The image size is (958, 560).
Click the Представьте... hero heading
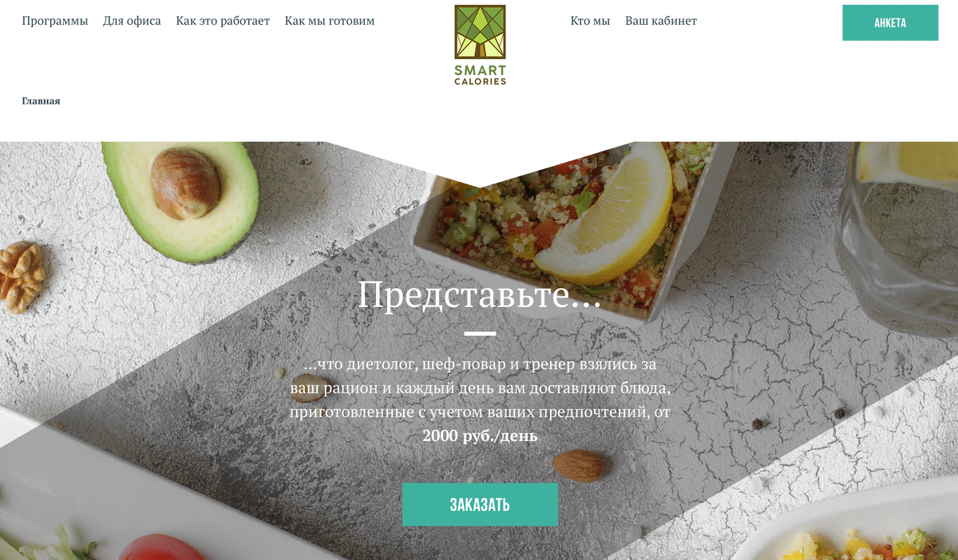479,295
